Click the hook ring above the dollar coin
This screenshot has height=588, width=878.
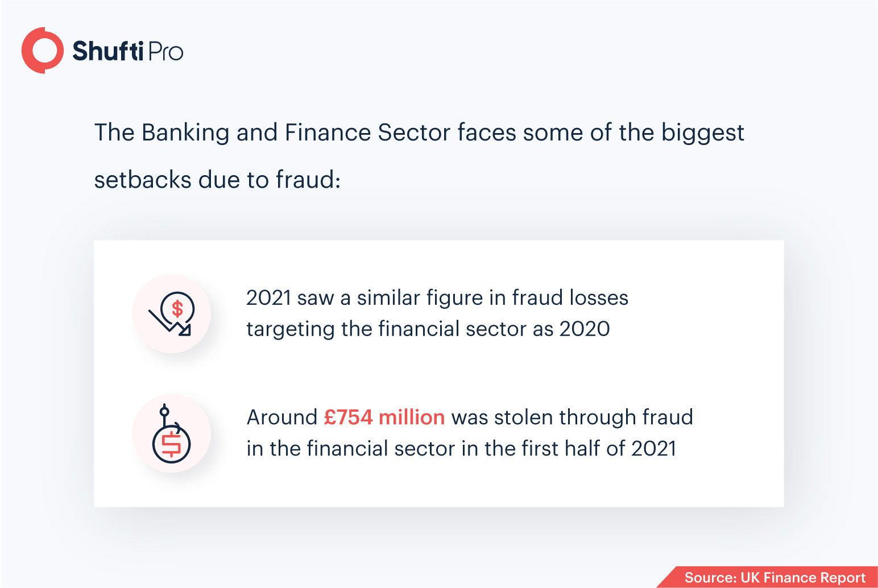click(164, 410)
